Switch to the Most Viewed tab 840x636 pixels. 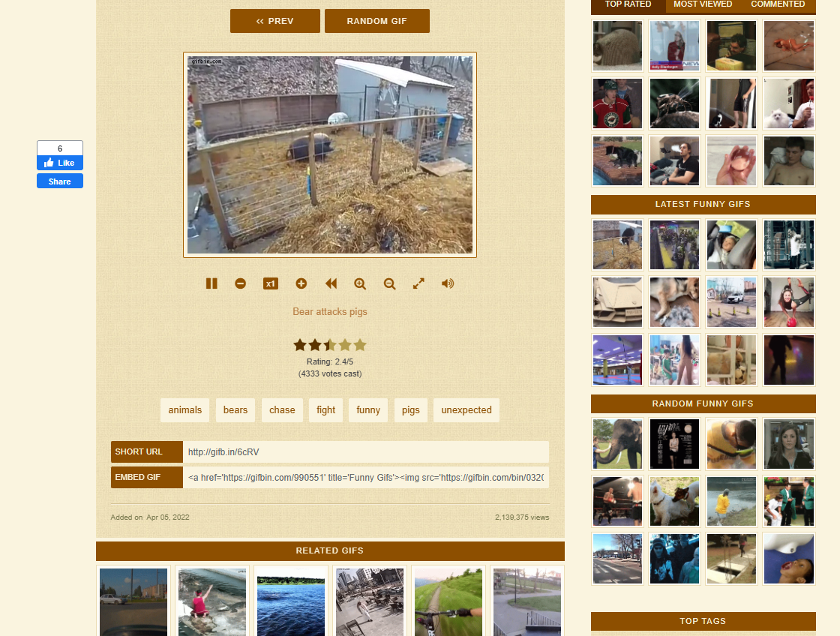(x=702, y=5)
